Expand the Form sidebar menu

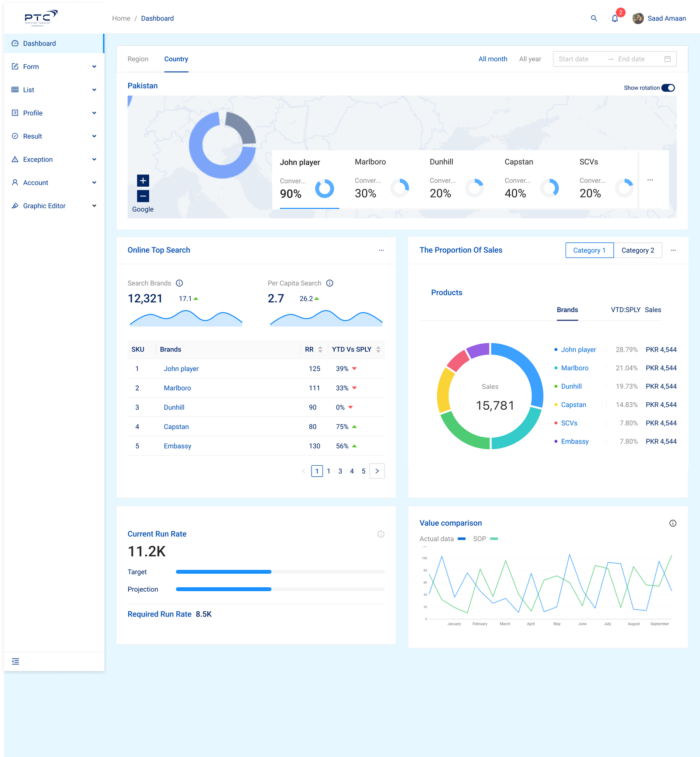click(54, 66)
